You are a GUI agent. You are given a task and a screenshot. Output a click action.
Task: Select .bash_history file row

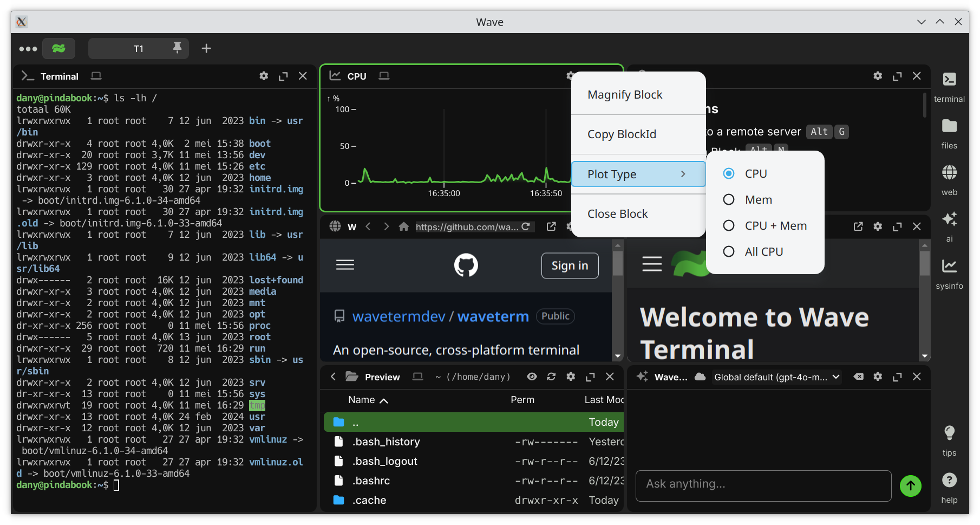[474, 442]
